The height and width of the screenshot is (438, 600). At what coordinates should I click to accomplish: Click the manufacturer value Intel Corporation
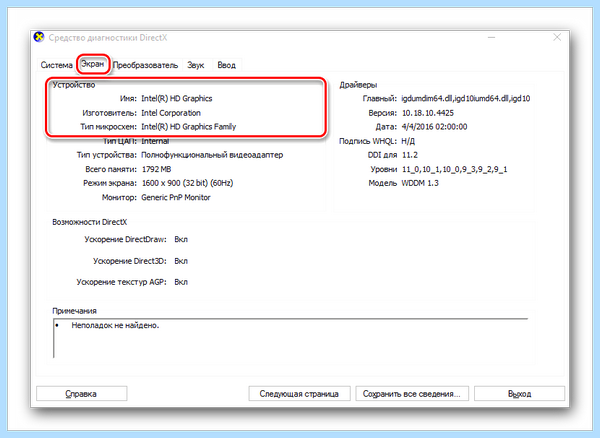pyautogui.click(x=171, y=113)
